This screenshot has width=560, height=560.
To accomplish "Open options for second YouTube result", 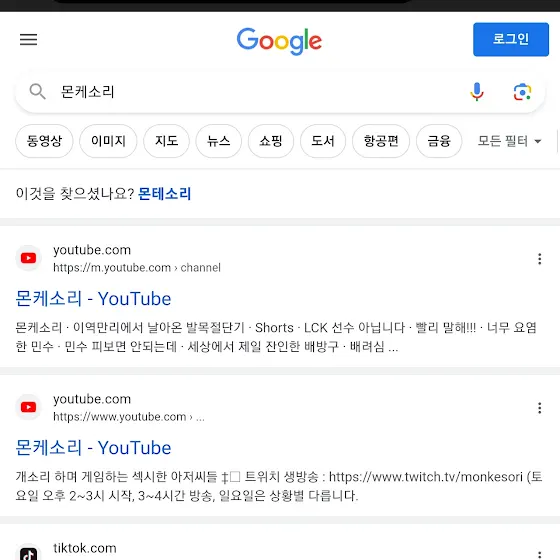I will pos(540,408).
